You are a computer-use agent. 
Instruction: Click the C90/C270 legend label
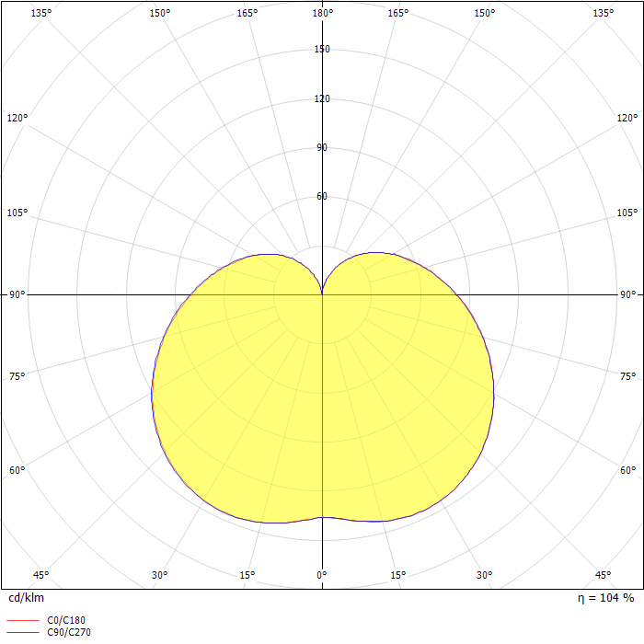tap(69, 633)
